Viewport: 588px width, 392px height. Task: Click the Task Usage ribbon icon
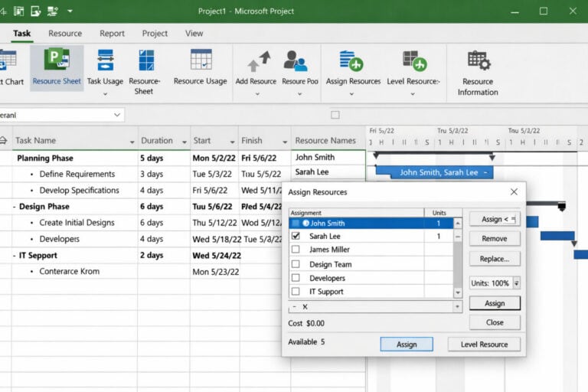click(x=106, y=60)
